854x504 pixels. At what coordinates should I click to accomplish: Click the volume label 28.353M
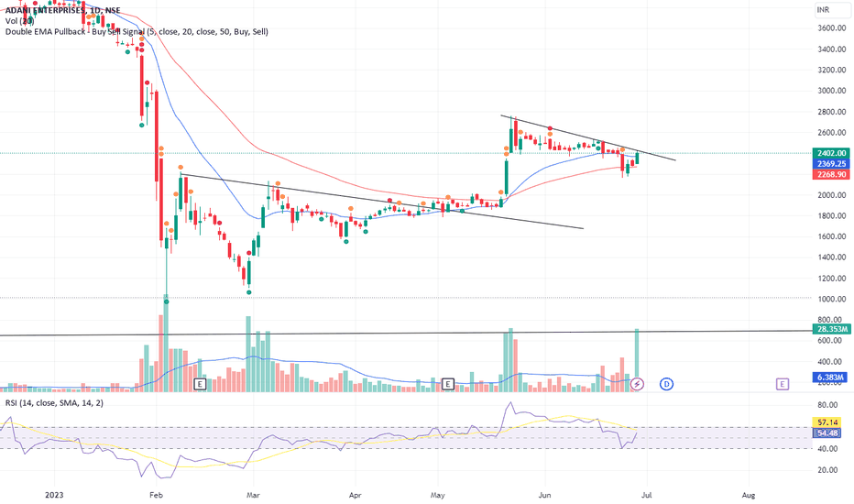point(831,329)
